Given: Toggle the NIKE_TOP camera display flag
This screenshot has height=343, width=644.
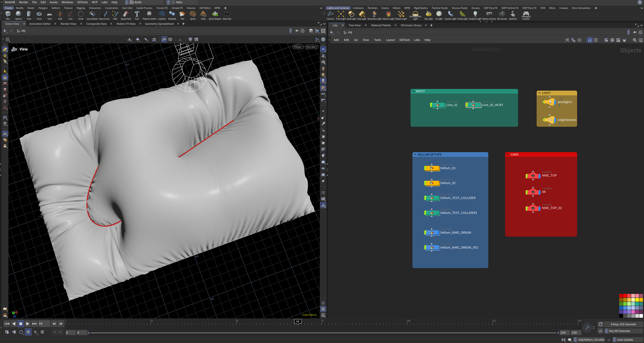Looking at the screenshot, I should tap(539, 176).
